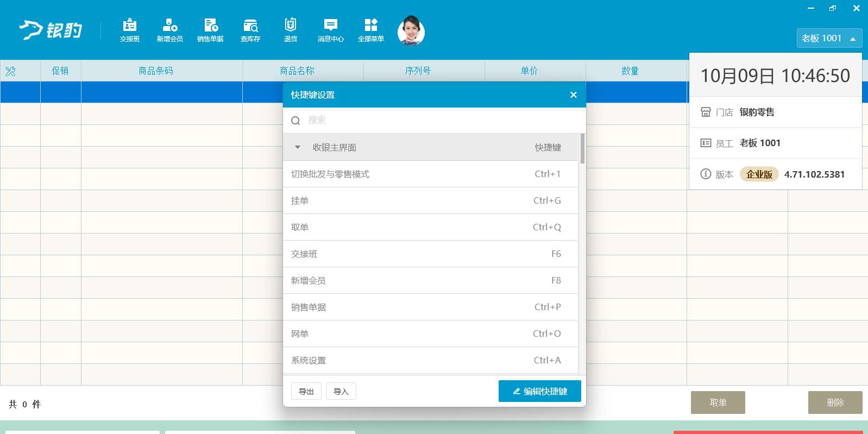
Task: Click the shortcut list scrollbar
Action: [x=582, y=149]
